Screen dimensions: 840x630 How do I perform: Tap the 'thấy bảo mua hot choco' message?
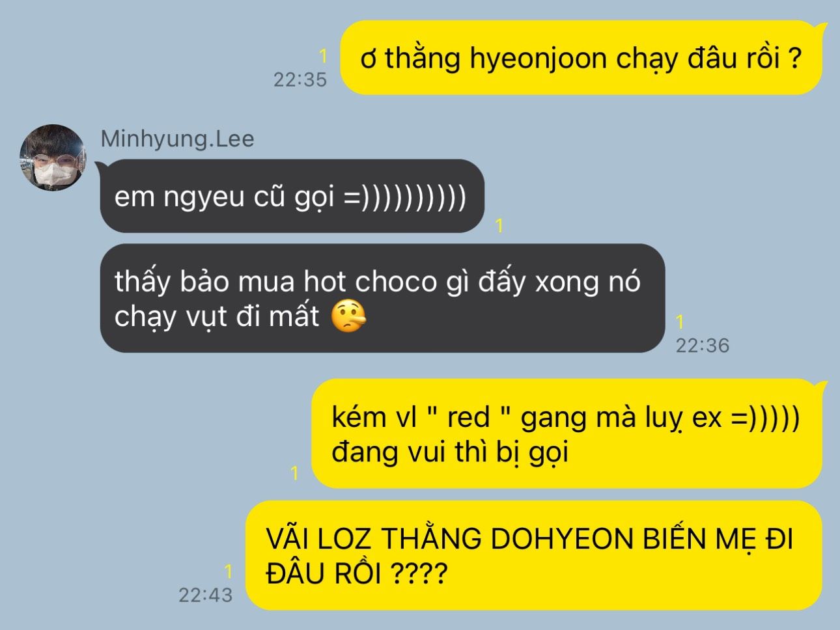pyautogui.click(x=382, y=298)
